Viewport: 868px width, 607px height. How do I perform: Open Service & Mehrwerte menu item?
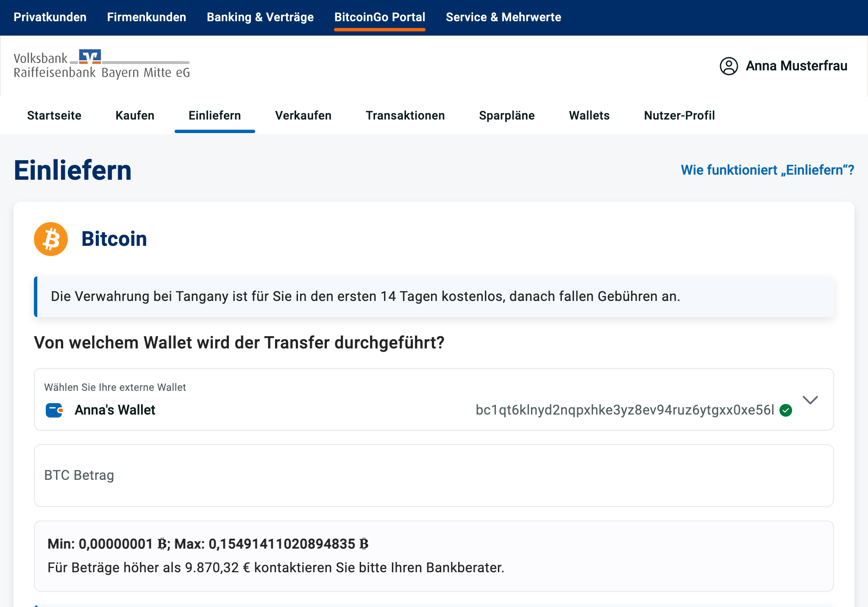503,17
